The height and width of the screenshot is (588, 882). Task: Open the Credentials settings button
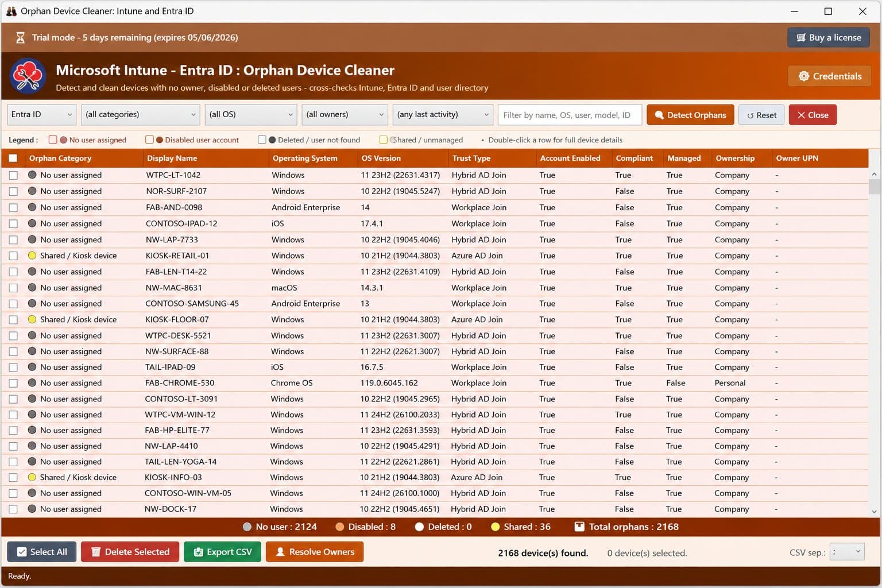(830, 76)
